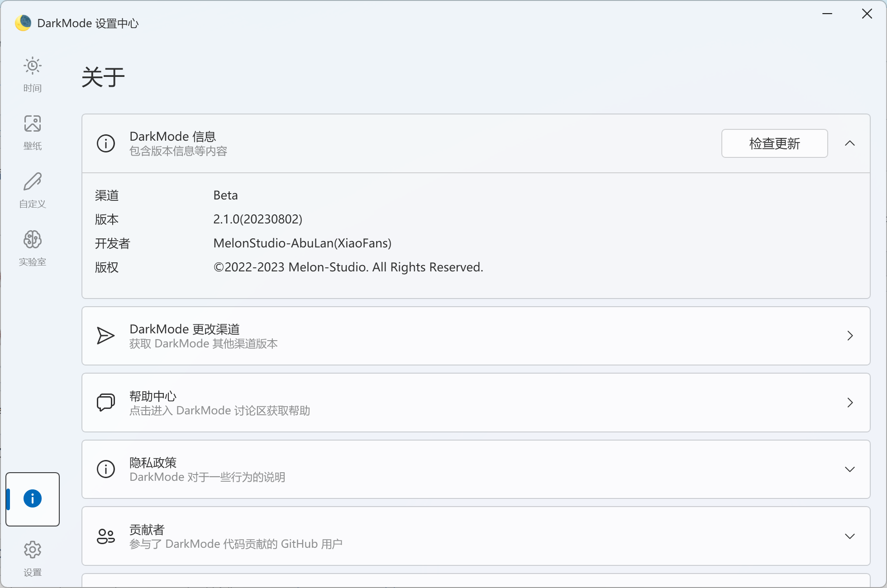887x588 pixels.
Task: Click 检查更新 to check for updates
Action: (774, 143)
